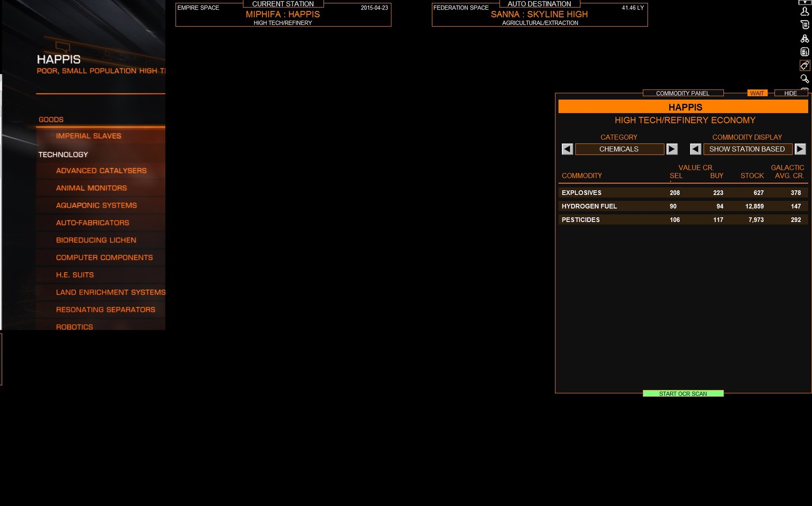Viewport: 812px width, 506px height.
Task: Click previous category left arrow
Action: coord(567,149)
